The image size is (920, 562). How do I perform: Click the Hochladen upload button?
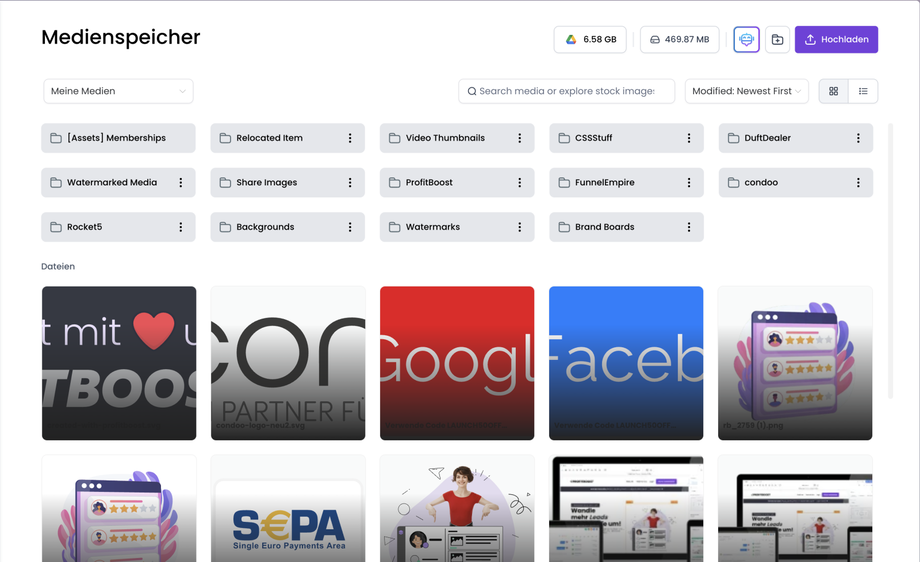click(836, 39)
